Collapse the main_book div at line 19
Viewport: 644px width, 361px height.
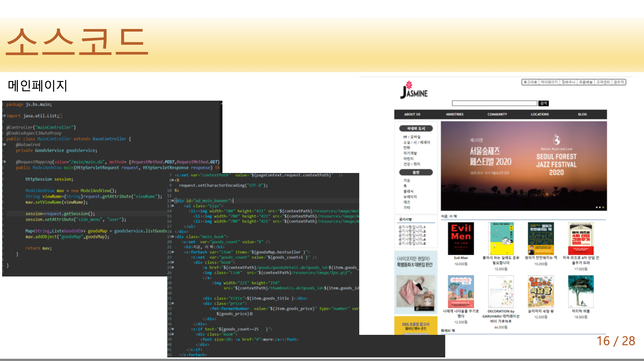point(173,237)
